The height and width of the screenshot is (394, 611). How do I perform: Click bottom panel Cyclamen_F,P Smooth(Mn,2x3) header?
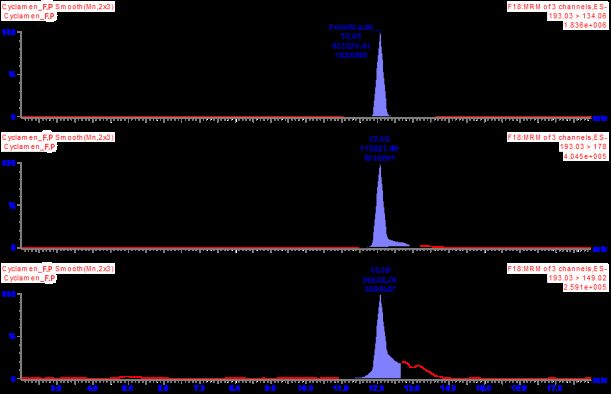[x=58, y=269]
